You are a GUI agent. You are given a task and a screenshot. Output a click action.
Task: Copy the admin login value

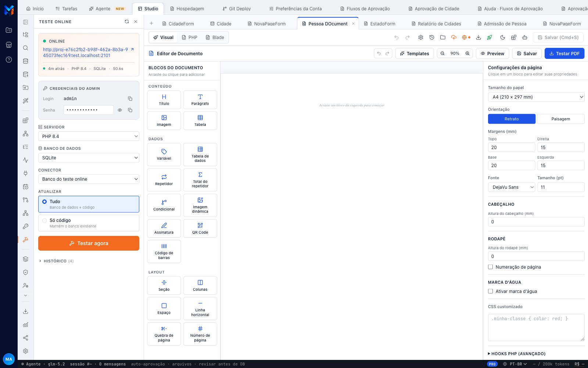tap(130, 99)
